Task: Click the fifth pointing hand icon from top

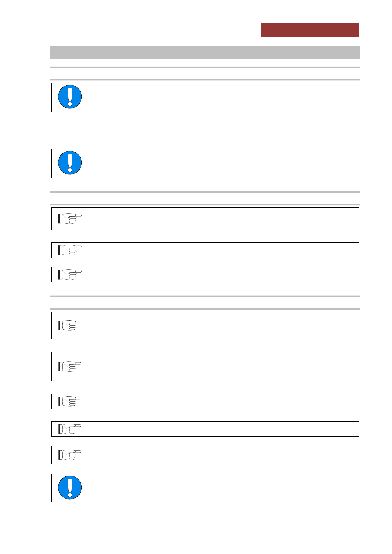Action: (x=70, y=366)
